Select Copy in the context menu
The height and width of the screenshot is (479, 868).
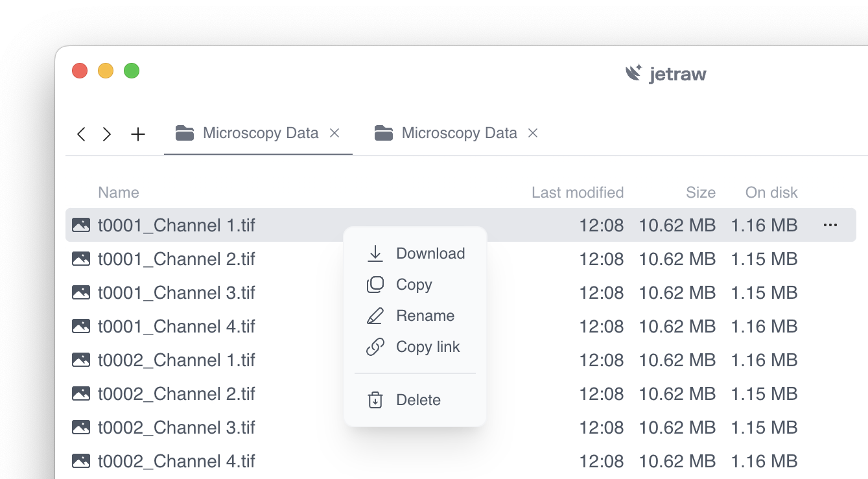(x=414, y=285)
